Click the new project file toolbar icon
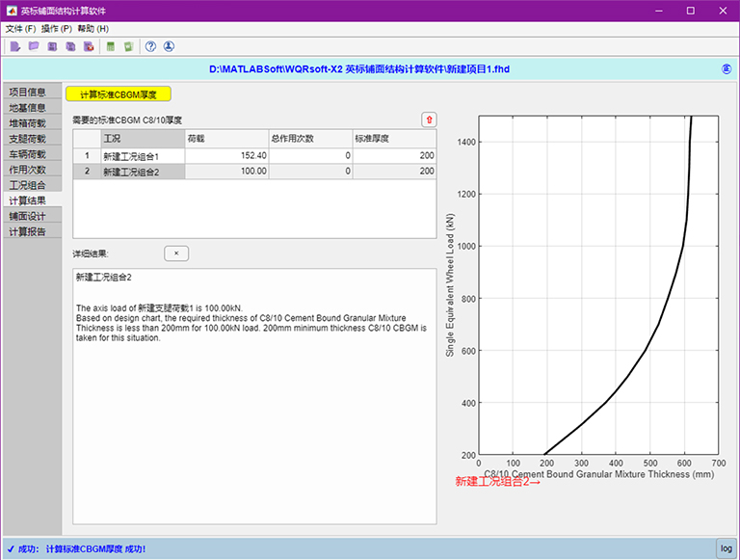Viewport: 740px width, 560px height. (14, 46)
